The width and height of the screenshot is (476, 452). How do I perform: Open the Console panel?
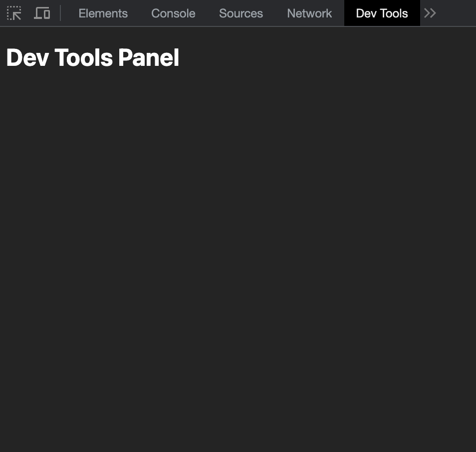(173, 13)
